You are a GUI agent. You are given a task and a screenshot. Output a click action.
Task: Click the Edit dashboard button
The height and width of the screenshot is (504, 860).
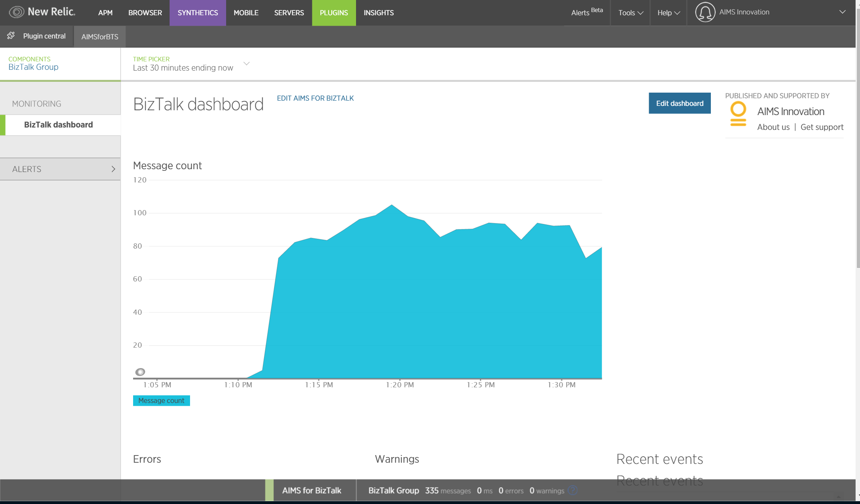pos(680,103)
